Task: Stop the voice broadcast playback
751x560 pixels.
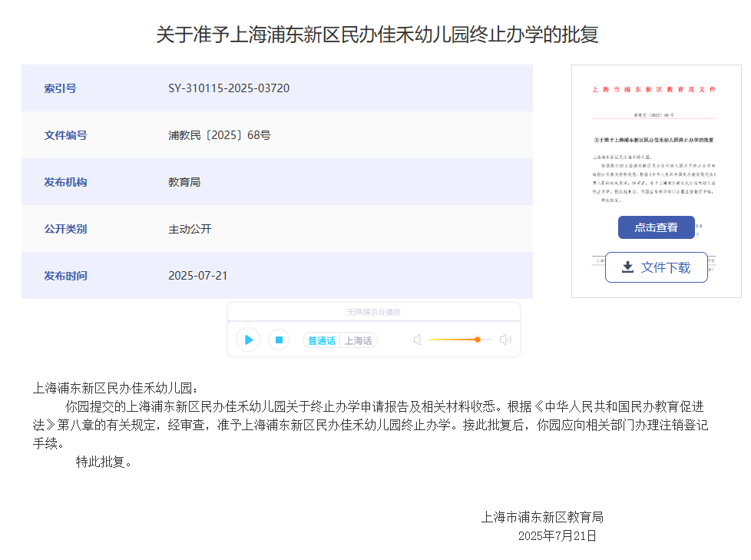Action: pyautogui.click(x=279, y=340)
